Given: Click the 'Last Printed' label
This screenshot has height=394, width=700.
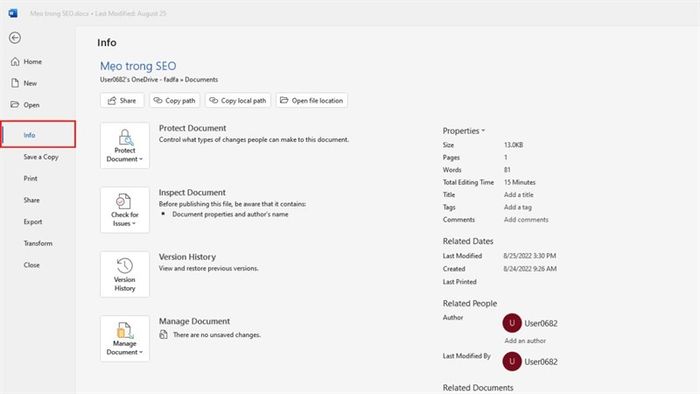Looking at the screenshot, I should [459, 282].
